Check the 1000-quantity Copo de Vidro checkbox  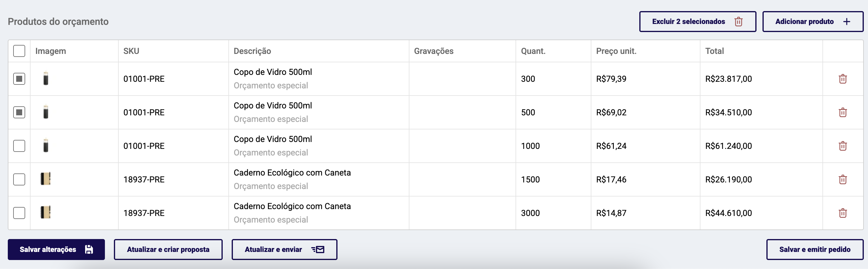pyautogui.click(x=19, y=146)
